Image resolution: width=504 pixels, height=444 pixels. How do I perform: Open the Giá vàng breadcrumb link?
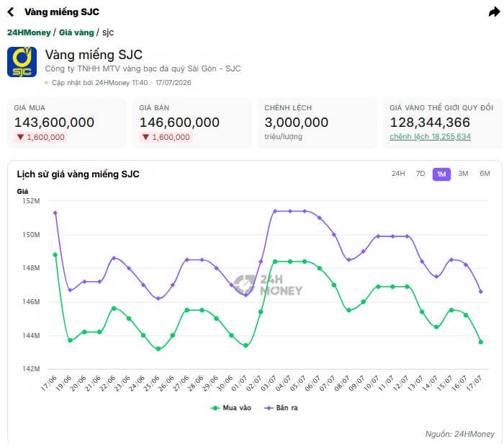tap(76, 32)
